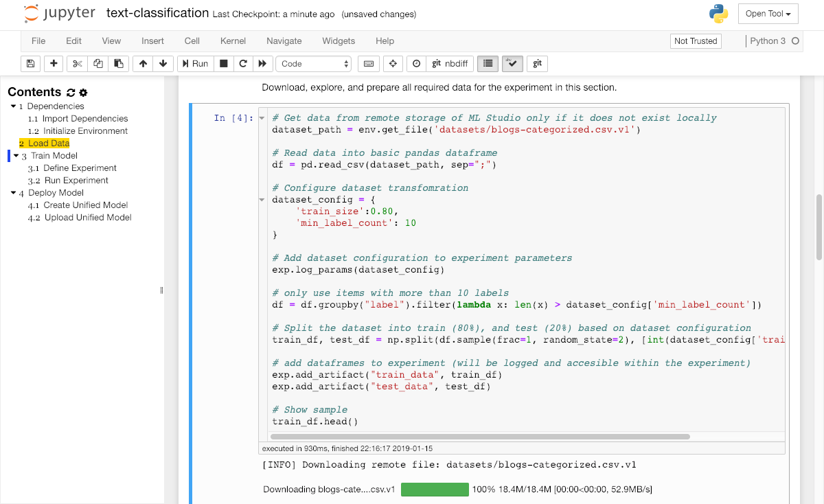Expand the Open Tool dropdown

768,14
